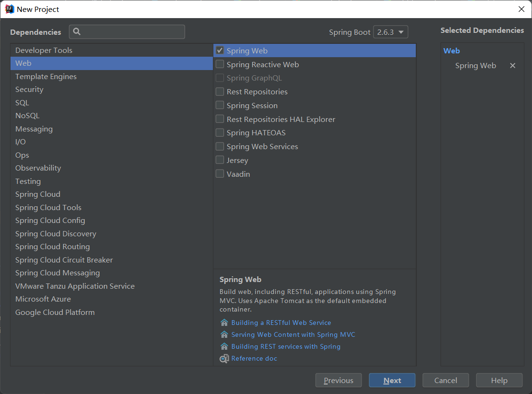The image size is (532, 394).
Task: Uncheck the Spring Web checkbox
Action: coord(220,51)
